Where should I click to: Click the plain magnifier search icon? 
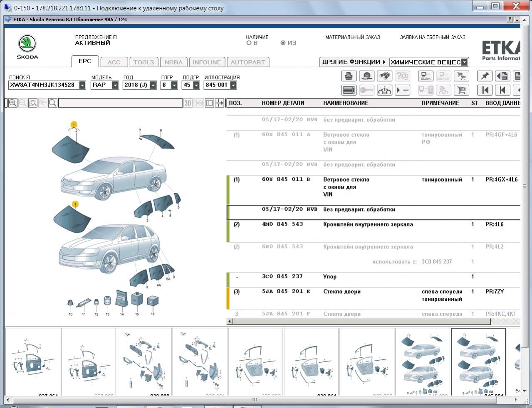tap(53, 103)
